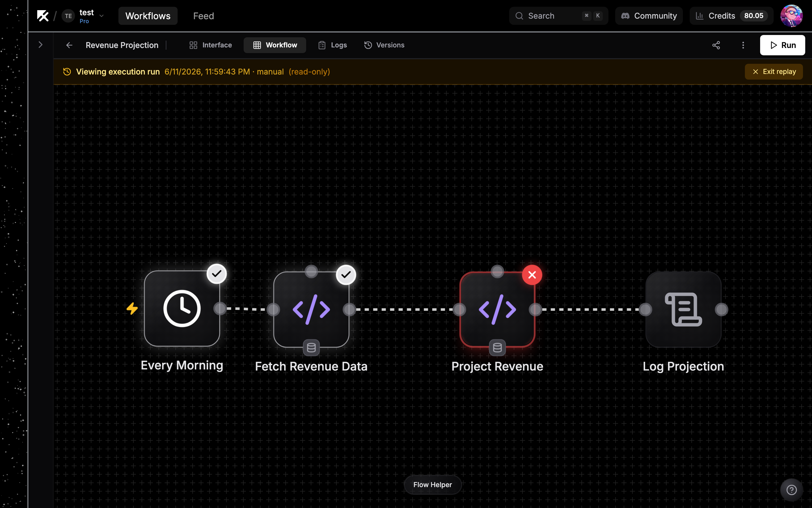
Task: Click the search magnifier icon
Action: 519,16
